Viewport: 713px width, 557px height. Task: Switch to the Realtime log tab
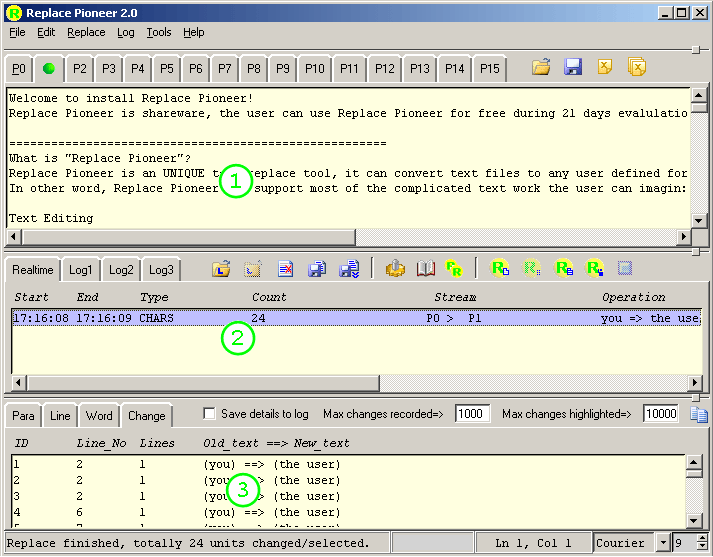pos(32,270)
